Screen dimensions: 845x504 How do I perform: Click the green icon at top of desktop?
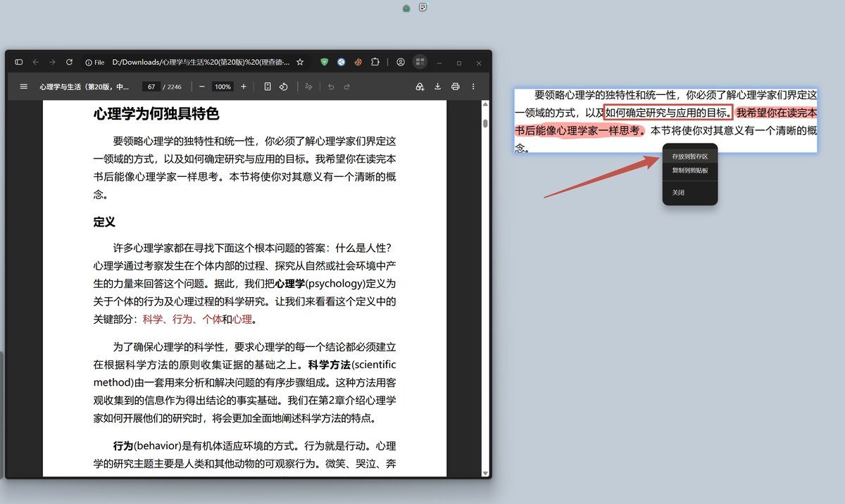[x=406, y=8]
